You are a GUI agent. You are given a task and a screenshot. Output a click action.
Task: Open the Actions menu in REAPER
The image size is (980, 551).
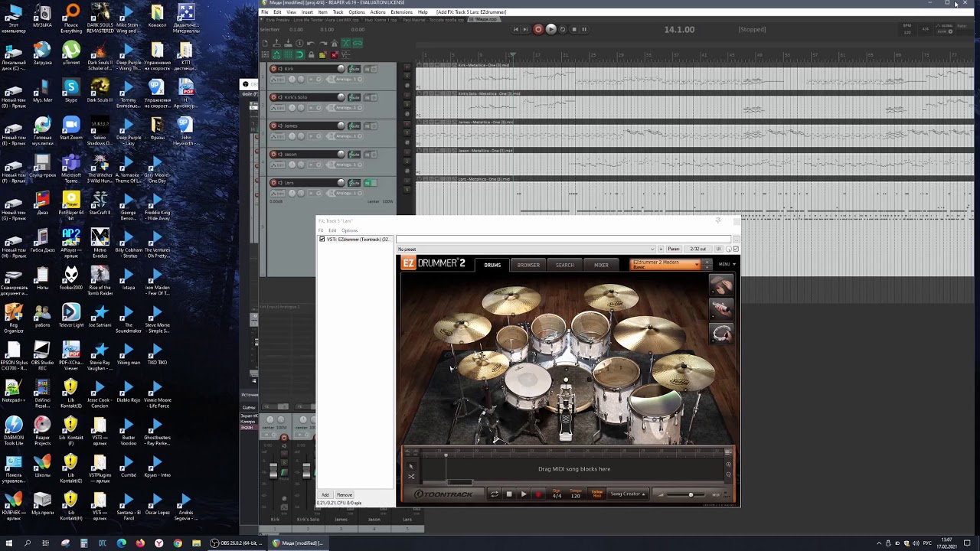pos(377,12)
